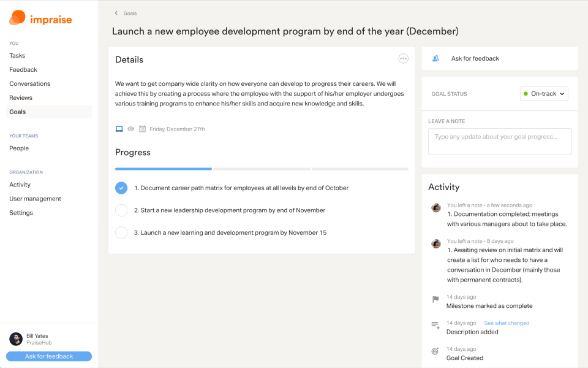This screenshot has width=588, height=368.
Task: Click the calendar due date icon
Action: click(x=142, y=129)
